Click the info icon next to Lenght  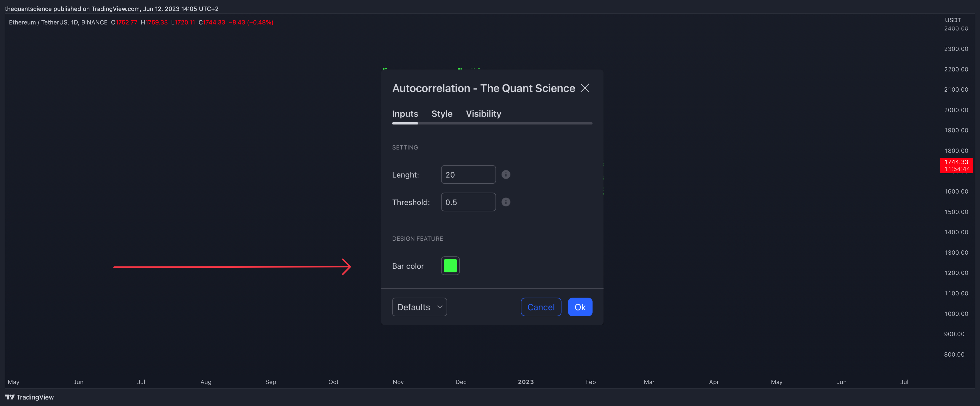point(505,174)
